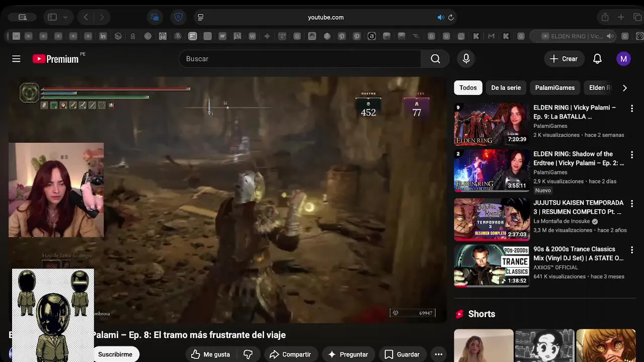Switch to the UI pinned tab
The height and width of the screenshot is (362, 644).
pyautogui.click(x=17, y=36)
